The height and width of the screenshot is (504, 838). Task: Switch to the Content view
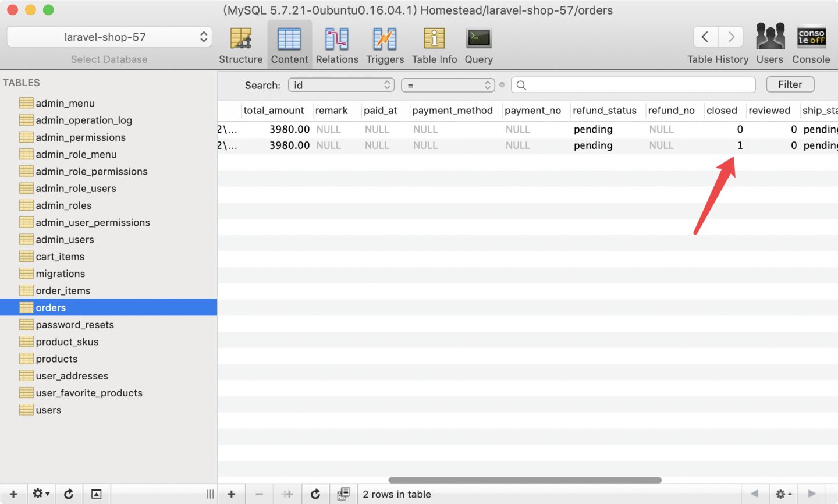click(289, 45)
